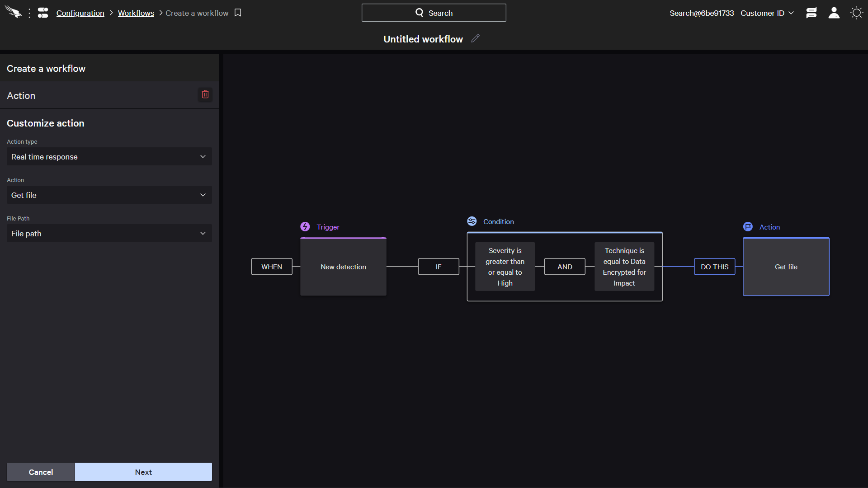Click the Action label above Get file
The height and width of the screenshot is (488, 868).
point(769,227)
